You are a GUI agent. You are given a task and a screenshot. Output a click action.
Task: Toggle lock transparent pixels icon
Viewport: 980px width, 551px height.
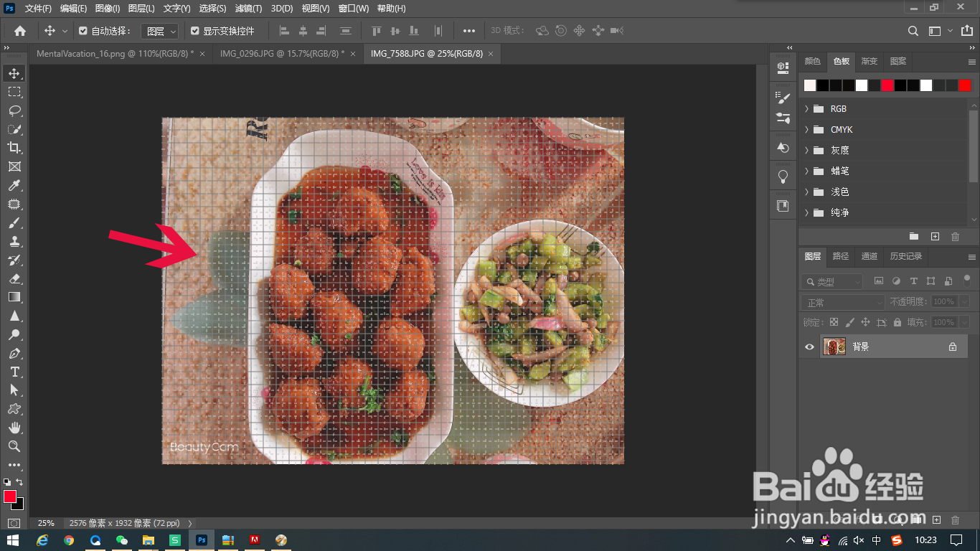tap(834, 322)
